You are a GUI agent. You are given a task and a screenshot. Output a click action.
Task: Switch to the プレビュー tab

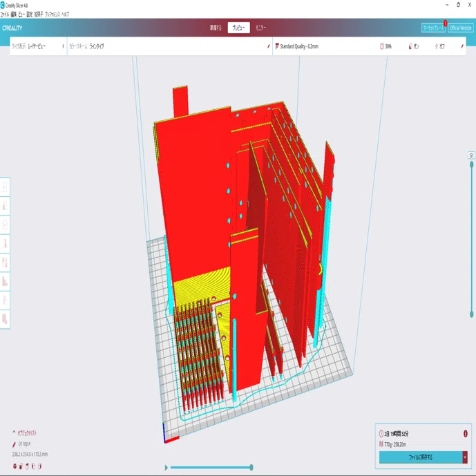point(238,28)
